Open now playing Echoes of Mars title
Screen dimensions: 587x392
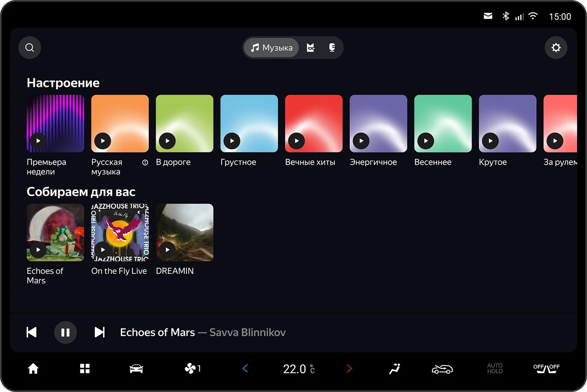(x=157, y=332)
